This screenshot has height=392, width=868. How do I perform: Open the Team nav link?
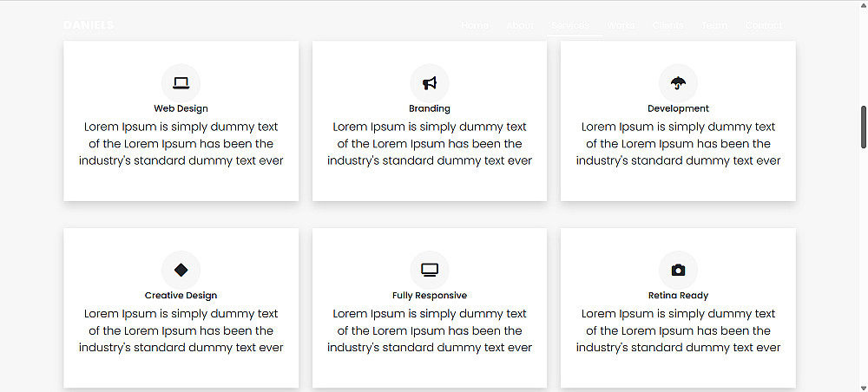(714, 25)
